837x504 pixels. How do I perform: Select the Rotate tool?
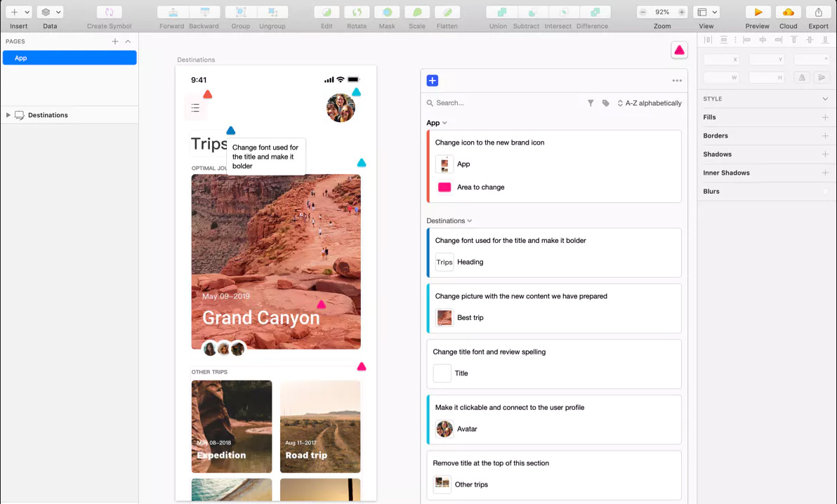coord(357,12)
